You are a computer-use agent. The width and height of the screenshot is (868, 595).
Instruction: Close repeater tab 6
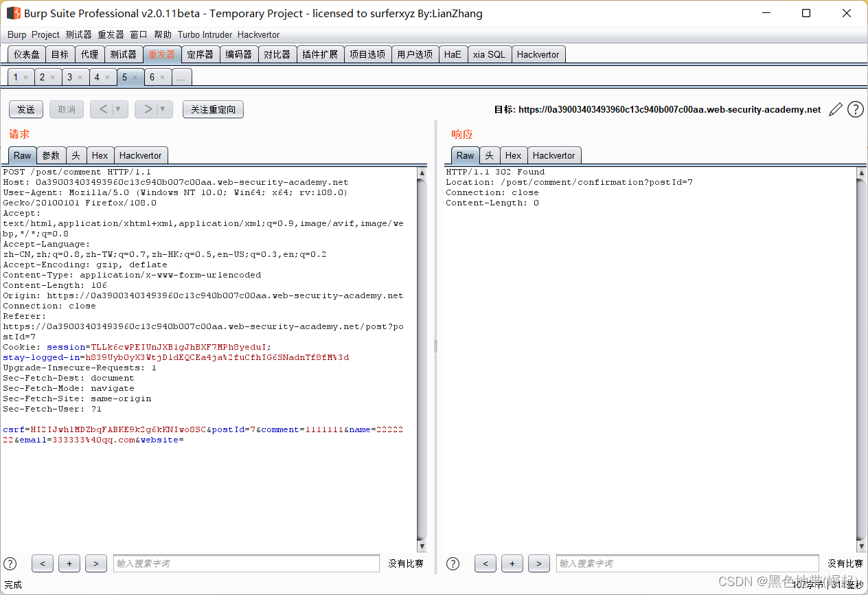162,78
